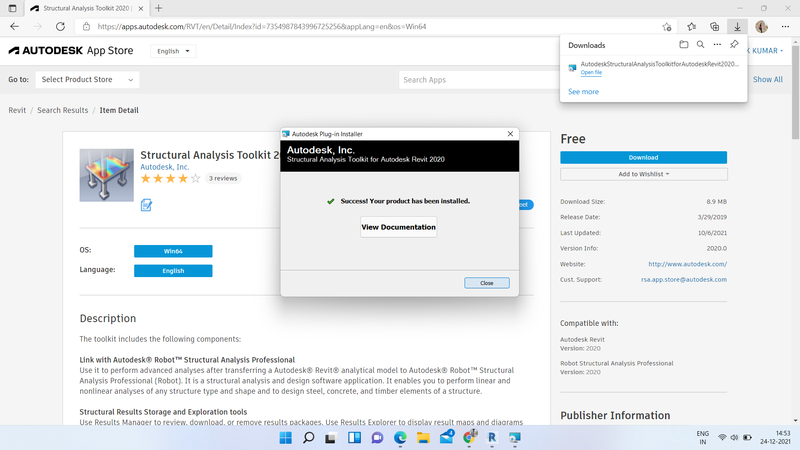Click the address bar URL
The image size is (800, 450).
point(262,27)
